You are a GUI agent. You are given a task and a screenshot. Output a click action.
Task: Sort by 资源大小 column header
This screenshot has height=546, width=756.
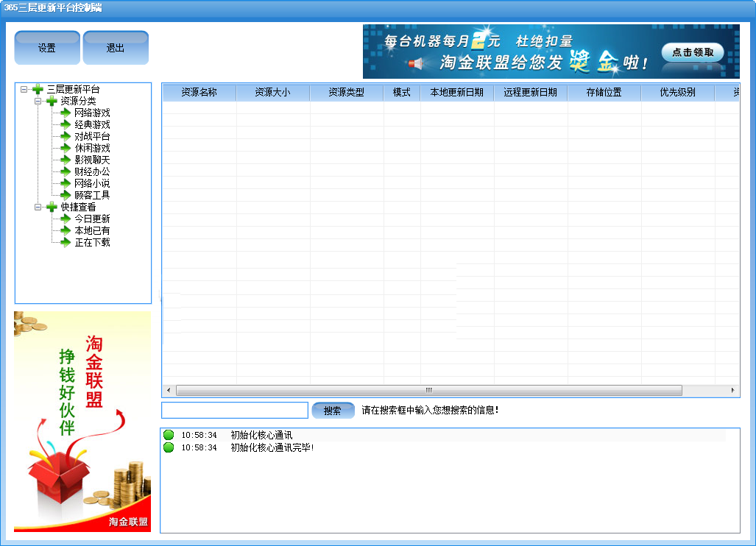click(x=273, y=93)
